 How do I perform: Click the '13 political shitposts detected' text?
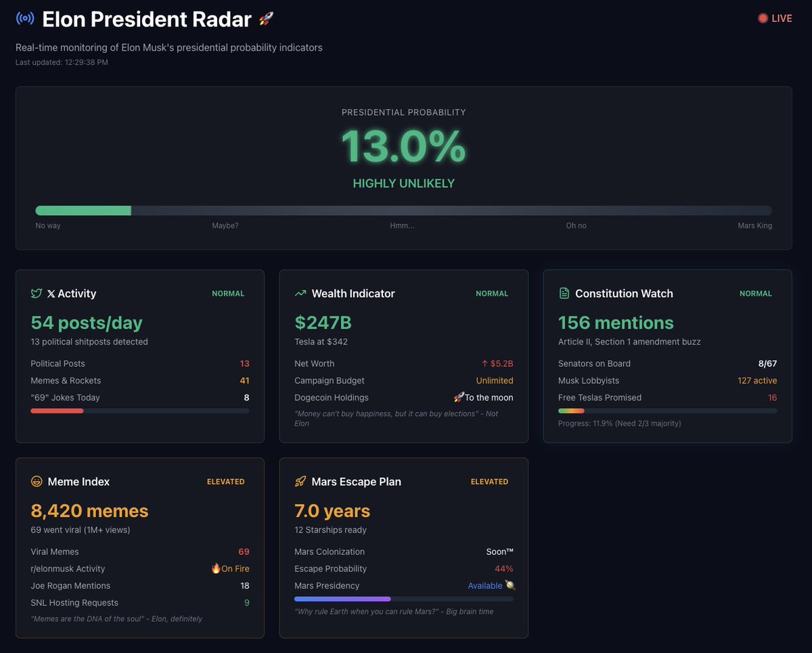(89, 342)
